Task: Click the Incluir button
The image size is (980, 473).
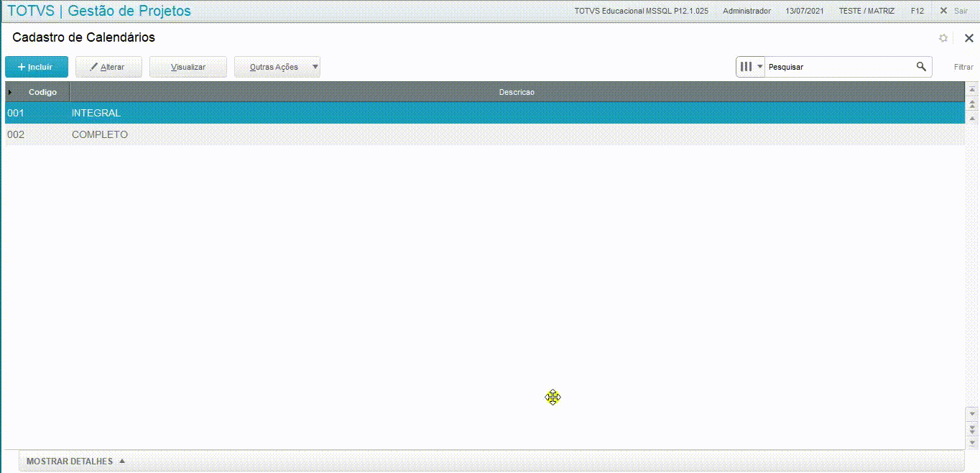Action: (x=37, y=67)
